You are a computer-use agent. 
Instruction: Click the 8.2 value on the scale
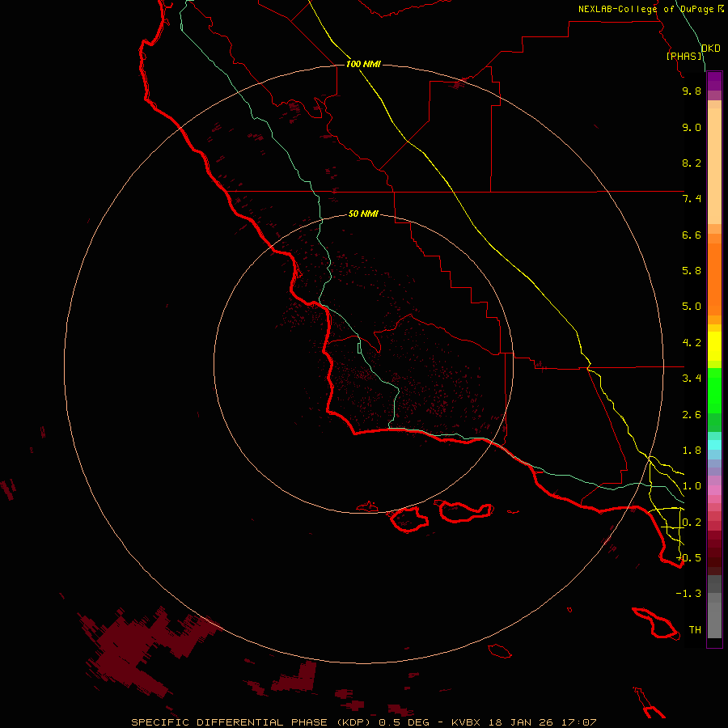tap(692, 163)
